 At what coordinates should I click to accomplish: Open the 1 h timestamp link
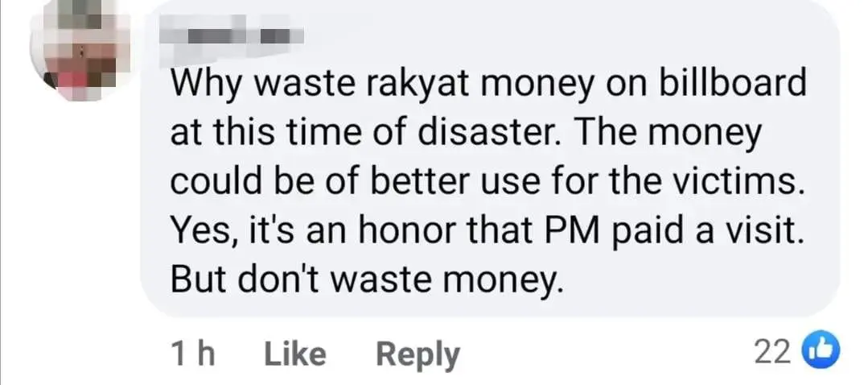click(x=192, y=354)
